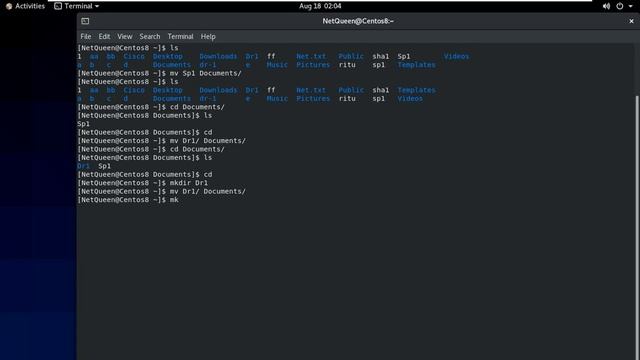The image size is (640, 360).
Task: Click 'Pictures' in the first ls output
Action: (x=313, y=65)
